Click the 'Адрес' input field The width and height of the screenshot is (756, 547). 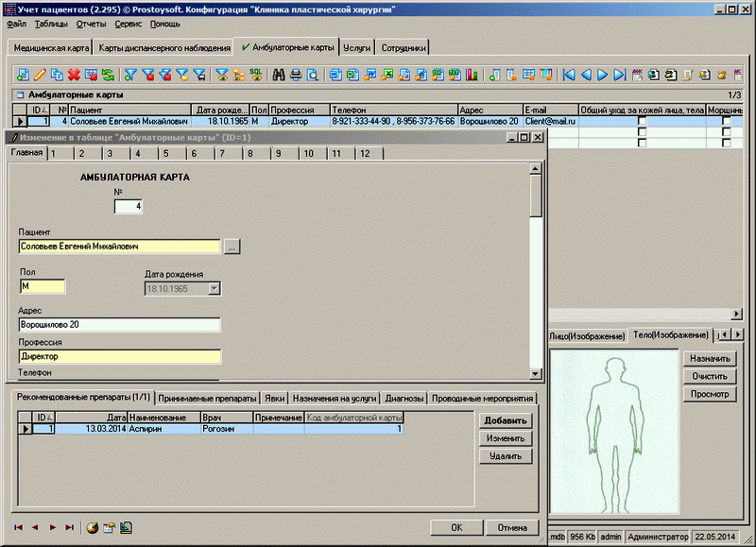(119, 325)
